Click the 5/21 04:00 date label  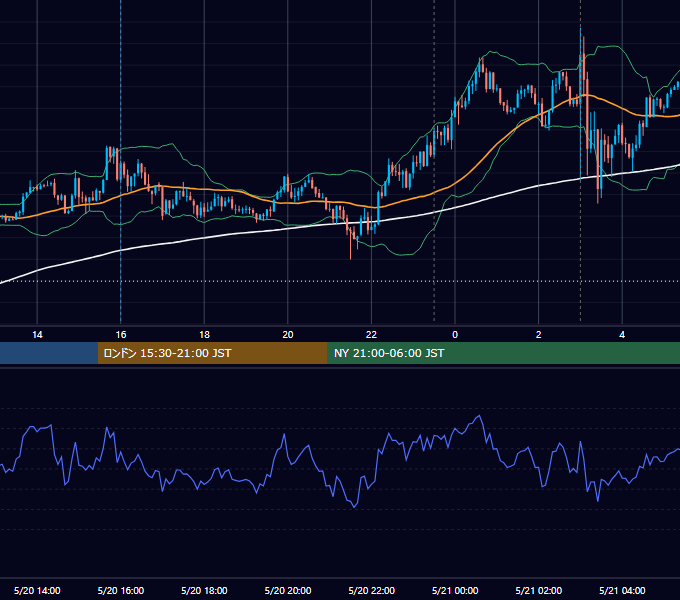coord(622,590)
